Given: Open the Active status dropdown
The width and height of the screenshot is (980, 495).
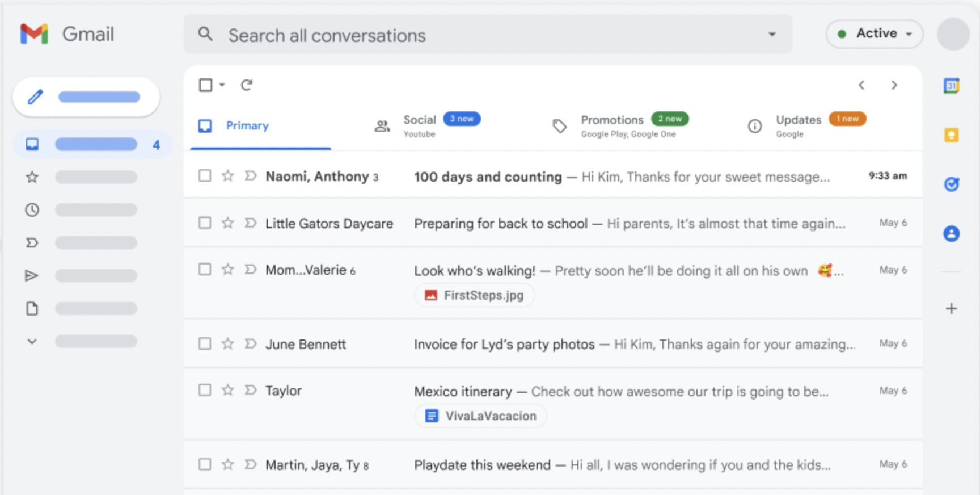Looking at the screenshot, I should [875, 34].
